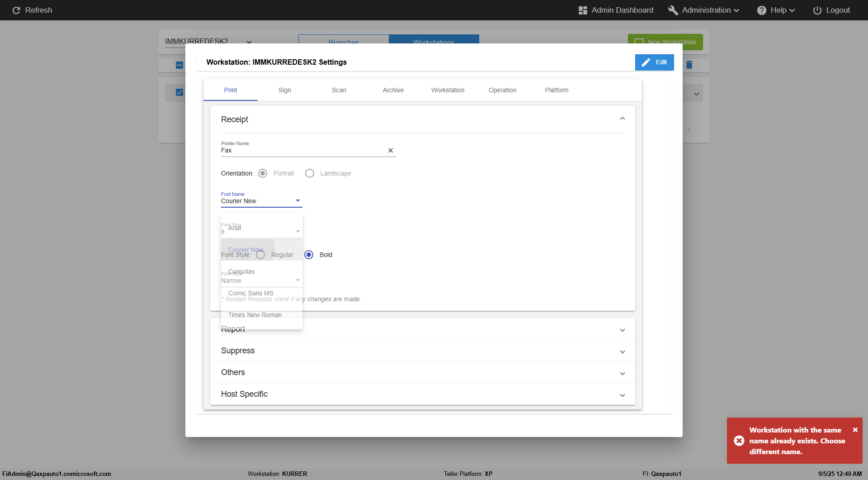Click the Refresh button label

point(38,10)
